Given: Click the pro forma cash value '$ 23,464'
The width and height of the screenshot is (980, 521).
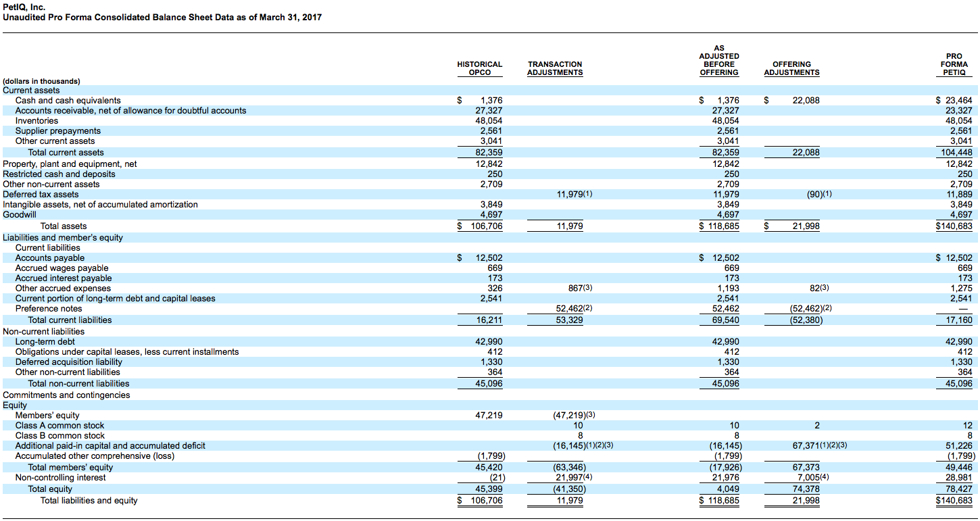Looking at the screenshot, I should (x=954, y=100).
